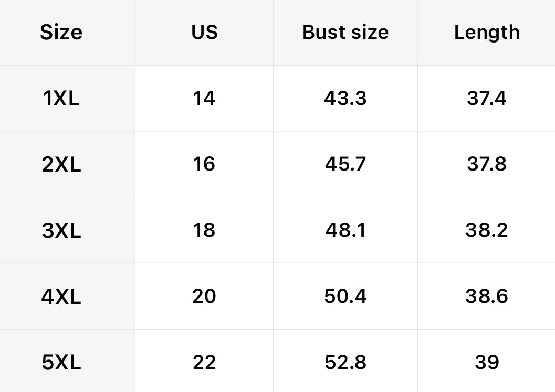Image resolution: width=555 pixels, height=392 pixels.
Task: Click the 37.4 length value
Action: click(x=487, y=99)
